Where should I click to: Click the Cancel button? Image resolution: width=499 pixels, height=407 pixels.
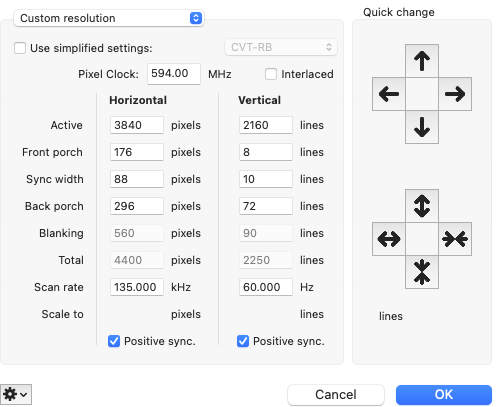336,395
